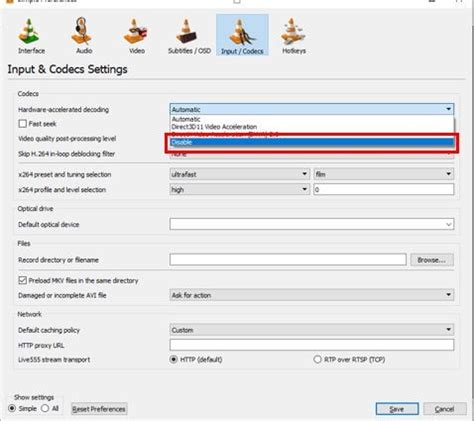The width and height of the screenshot is (474, 421).
Task: Focus the HTTP proxy URL field
Action: click(x=312, y=345)
